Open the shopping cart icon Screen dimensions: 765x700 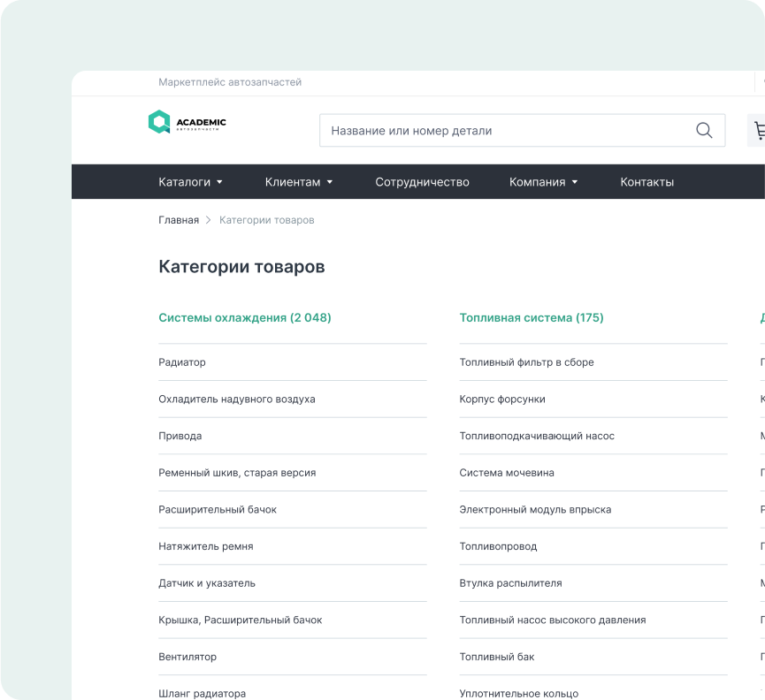[758, 129]
